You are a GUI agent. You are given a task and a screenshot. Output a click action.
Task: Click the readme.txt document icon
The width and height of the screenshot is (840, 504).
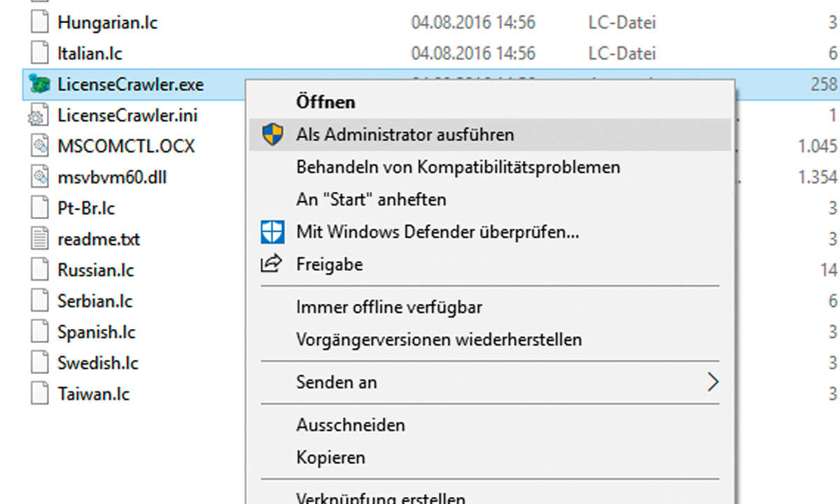(x=38, y=239)
